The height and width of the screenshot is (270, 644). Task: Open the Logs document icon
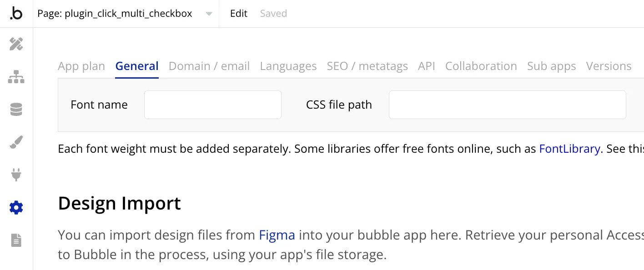16,240
